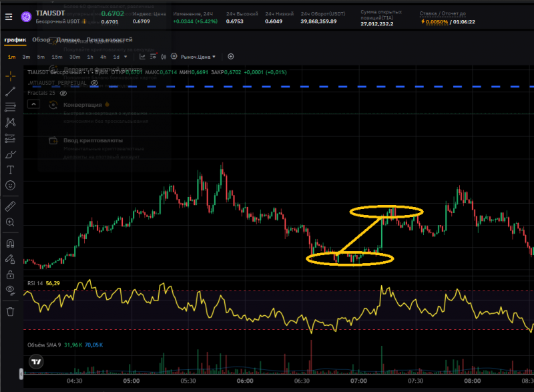This screenshot has height=392, width=534.
Task: Switch to the график tab
Action: tap(15, 39)
